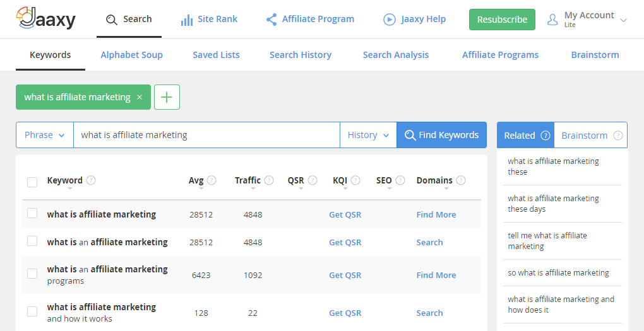644x331 pixels.
Task: Check the 'what is an affiliate marketing' row checkbox
Action: pyautogui.click(x=32, y=241)
